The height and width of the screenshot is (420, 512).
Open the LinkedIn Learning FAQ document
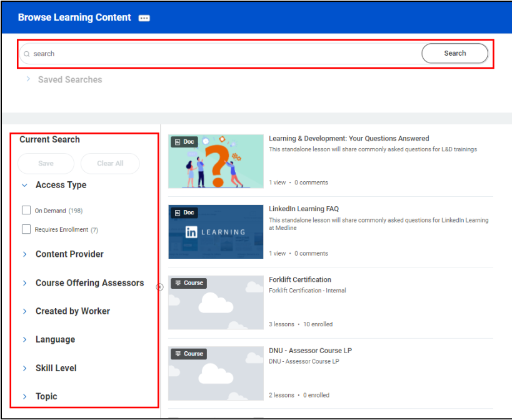306,208
